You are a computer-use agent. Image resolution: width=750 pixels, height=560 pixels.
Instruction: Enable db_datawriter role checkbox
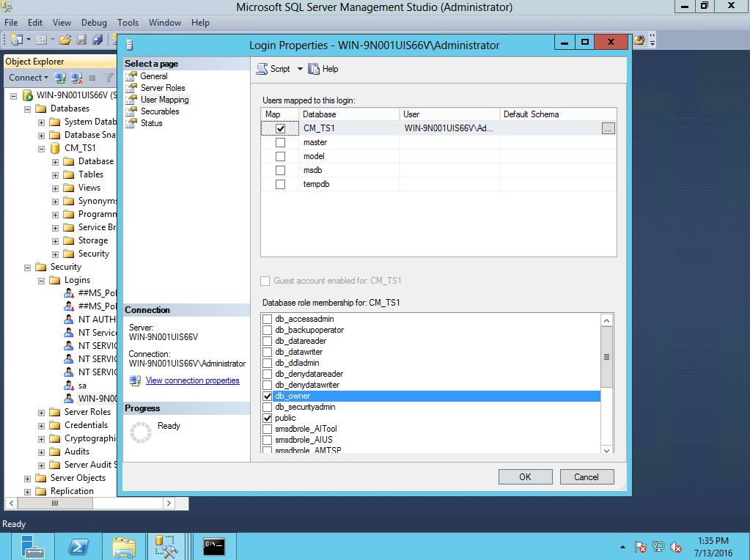coord(268,352)
